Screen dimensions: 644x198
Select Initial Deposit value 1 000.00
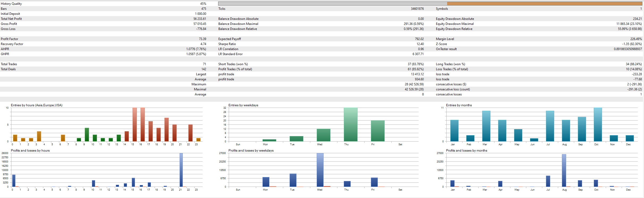tap(201, 14)
